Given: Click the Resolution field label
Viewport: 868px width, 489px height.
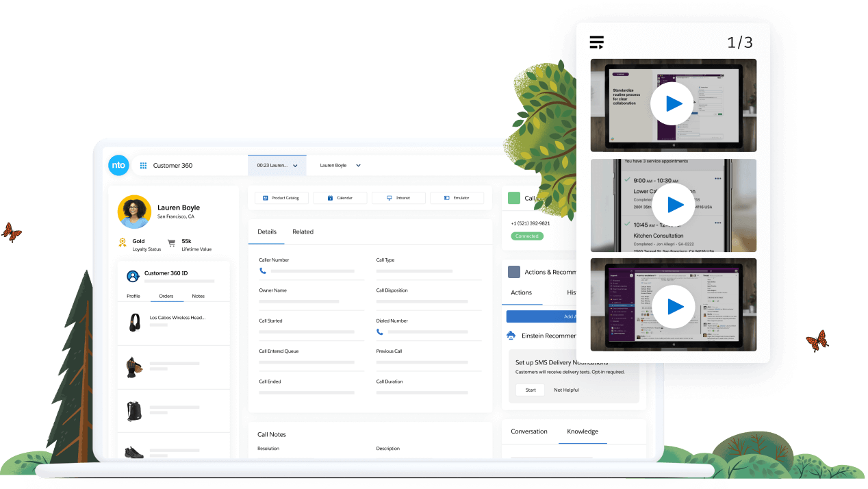Looking at the screenshot, I should (x=268, y=449).
